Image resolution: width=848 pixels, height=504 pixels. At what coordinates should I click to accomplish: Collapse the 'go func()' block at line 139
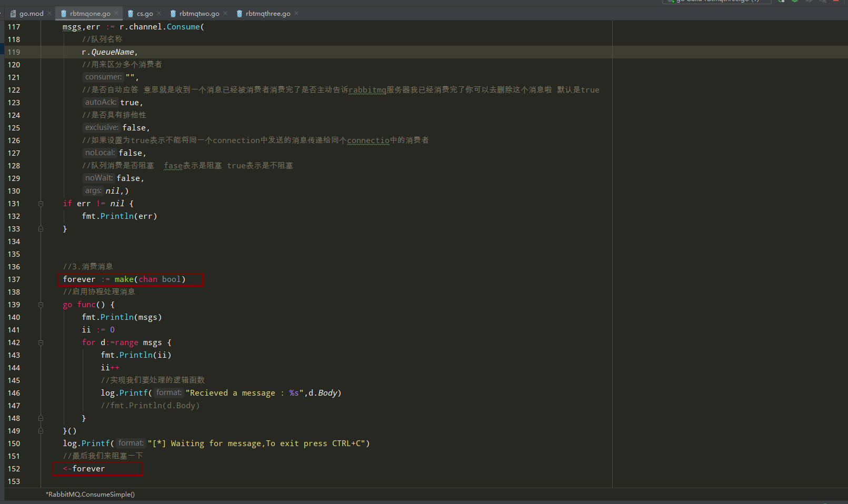point(41,305)
